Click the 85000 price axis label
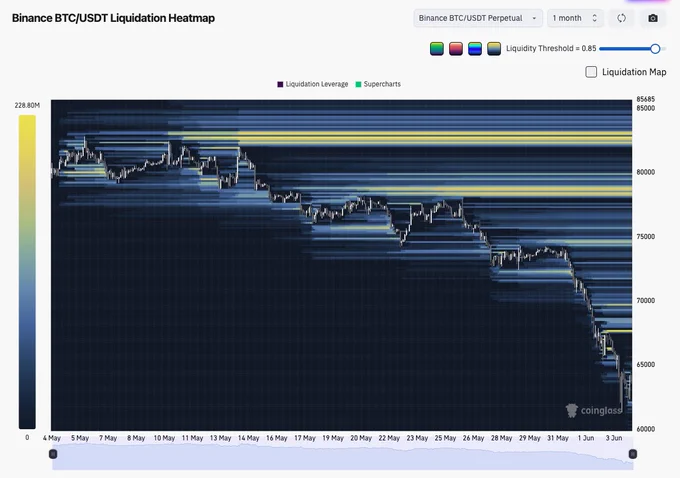Screen dimensions: 680x478 tap(646, 108)
